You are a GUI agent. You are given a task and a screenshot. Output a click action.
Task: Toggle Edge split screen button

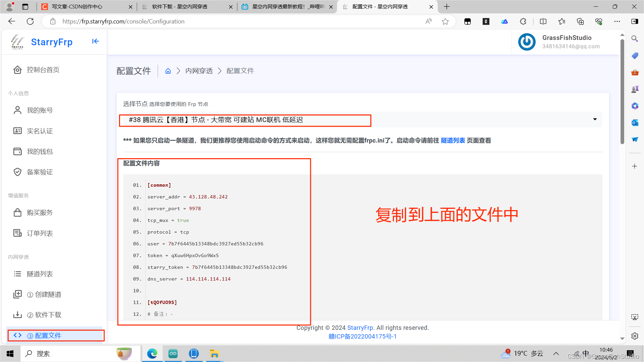[x=543, y=21]
